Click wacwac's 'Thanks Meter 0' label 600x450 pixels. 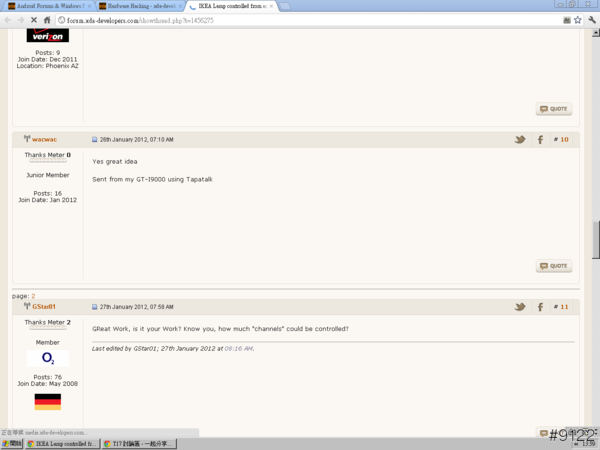click(x=47, y=155)
